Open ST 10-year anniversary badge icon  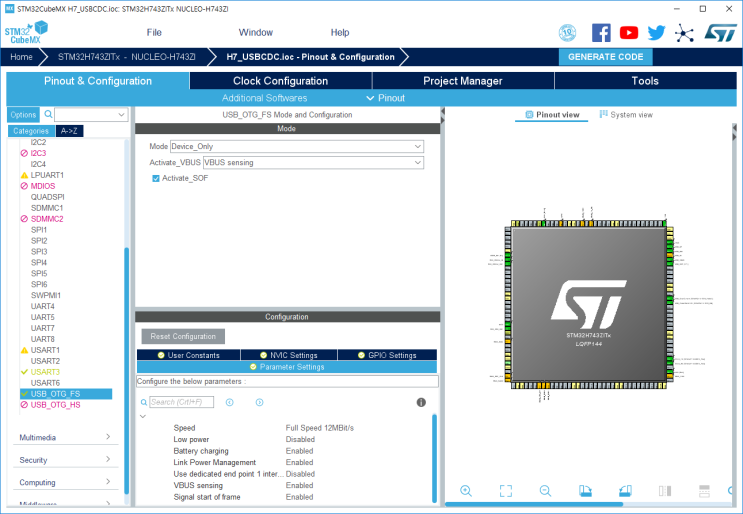567,33
